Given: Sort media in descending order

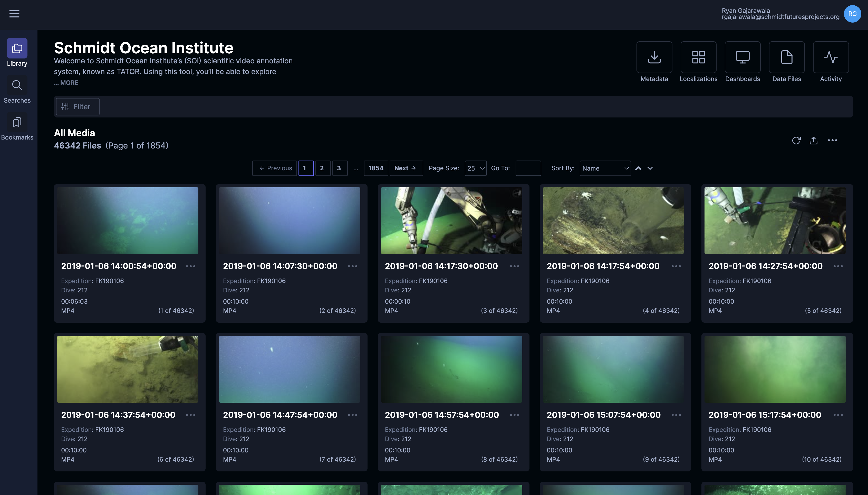Looking at the screenshot, I should coord(650,168).
